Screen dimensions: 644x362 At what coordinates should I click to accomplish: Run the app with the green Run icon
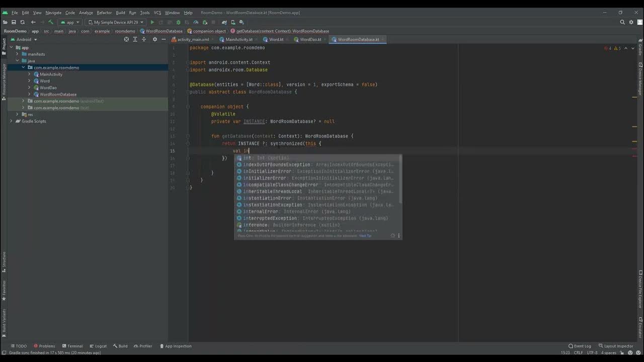tap(152, 22)
